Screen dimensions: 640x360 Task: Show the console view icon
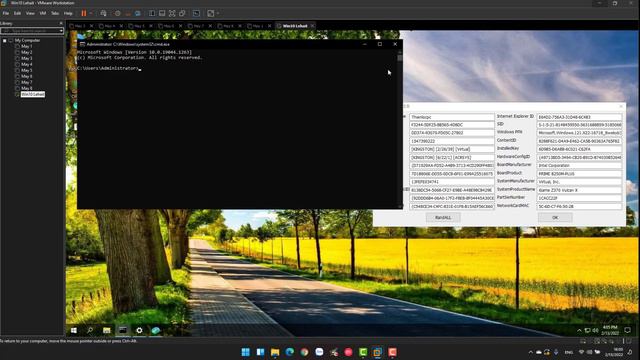(x=196, y=13)
